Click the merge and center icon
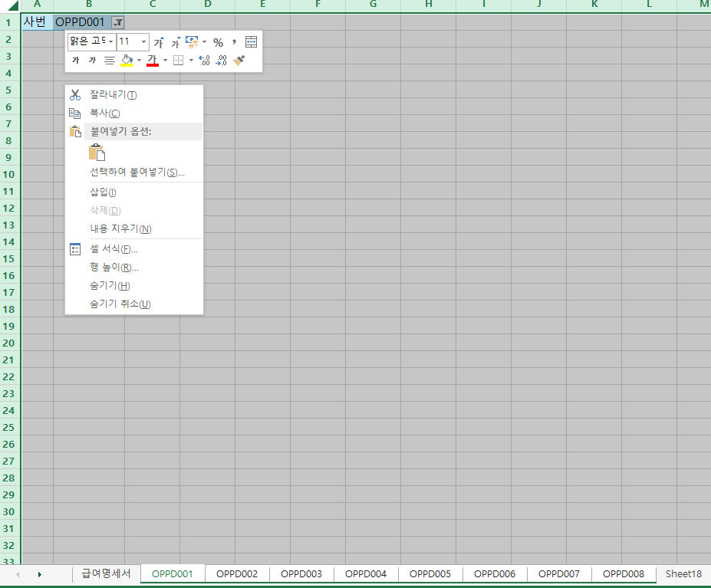711x588 pixels. 251,42
